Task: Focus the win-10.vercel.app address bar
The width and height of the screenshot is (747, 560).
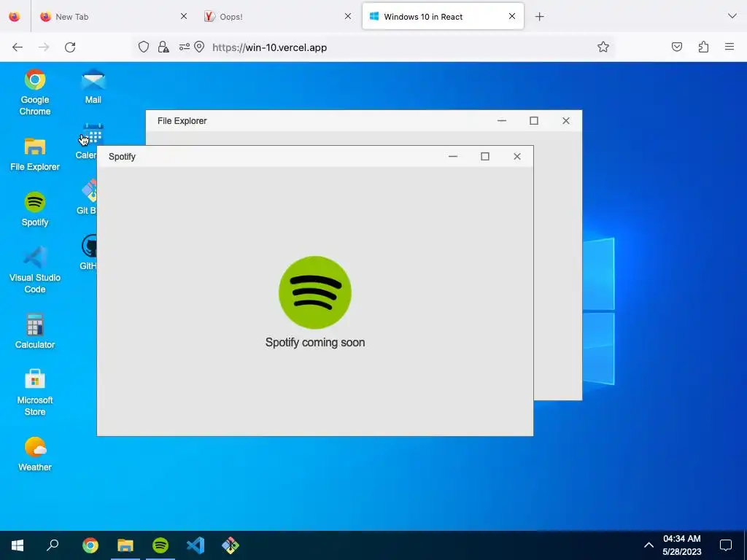Action: point(374,47)
